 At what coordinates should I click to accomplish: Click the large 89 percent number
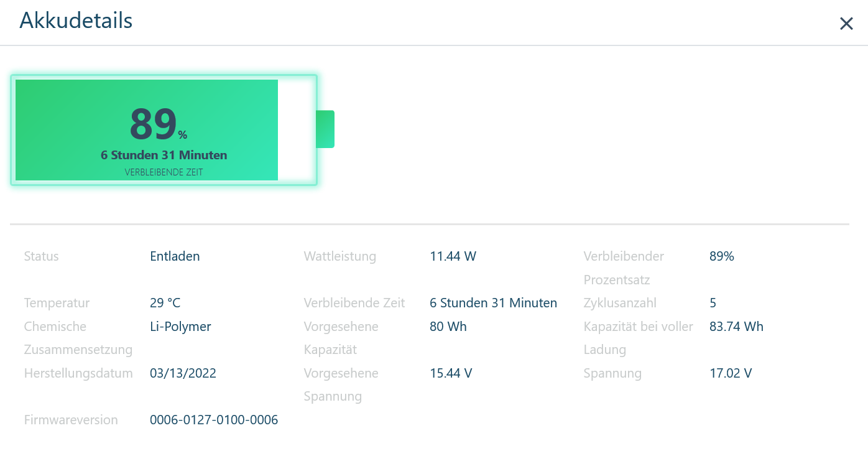153,124
